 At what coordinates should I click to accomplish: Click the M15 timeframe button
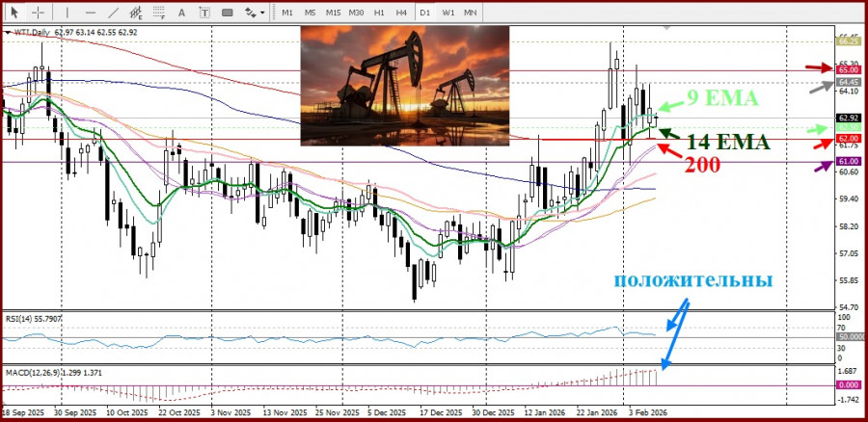333,13
